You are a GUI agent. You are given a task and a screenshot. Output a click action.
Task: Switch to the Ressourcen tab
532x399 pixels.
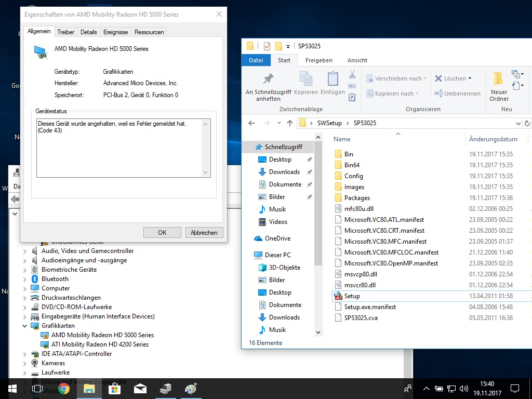point(149,32)
